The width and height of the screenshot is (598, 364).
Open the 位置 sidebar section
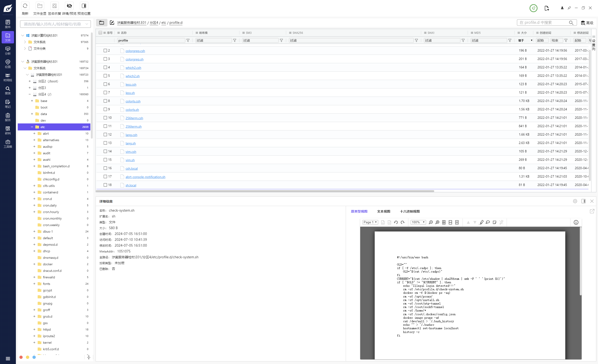[x=8, y=64]
